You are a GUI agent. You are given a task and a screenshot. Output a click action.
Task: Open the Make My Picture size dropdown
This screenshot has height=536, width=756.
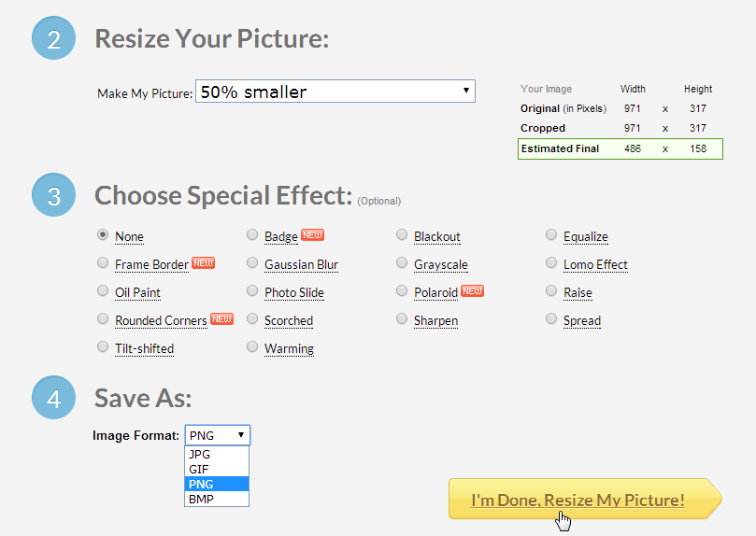pyautogui.click(x=335, y=91)
